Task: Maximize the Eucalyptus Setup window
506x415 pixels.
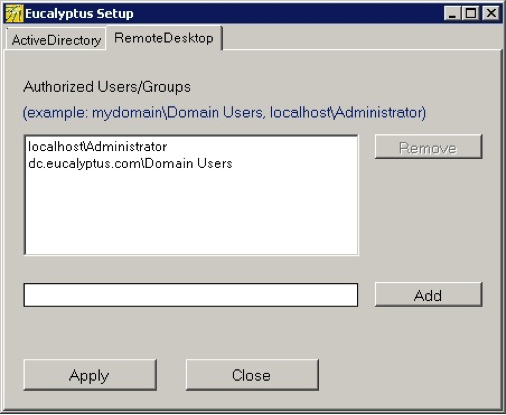Action: point(470,14)
